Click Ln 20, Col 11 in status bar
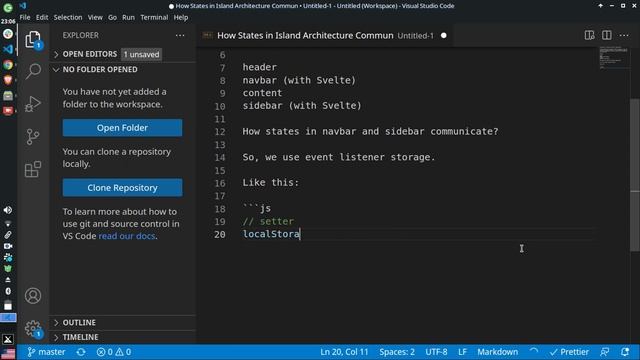 [344, 352]
